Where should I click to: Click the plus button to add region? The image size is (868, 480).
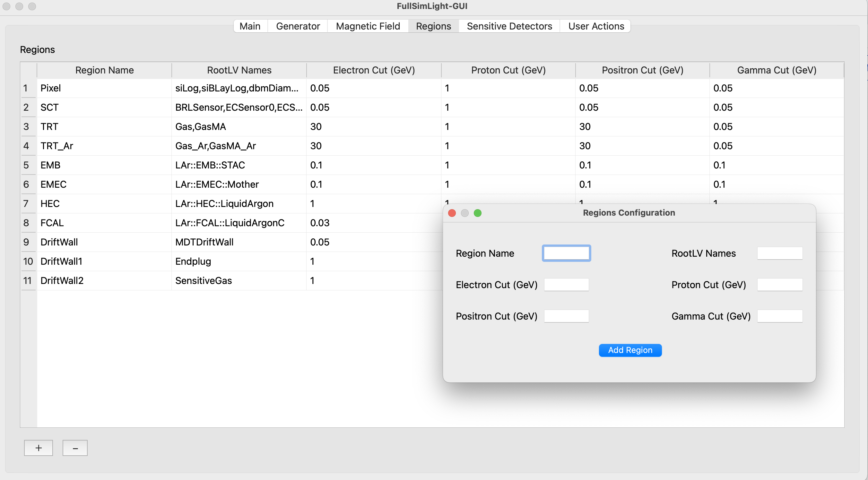[39, 448]
